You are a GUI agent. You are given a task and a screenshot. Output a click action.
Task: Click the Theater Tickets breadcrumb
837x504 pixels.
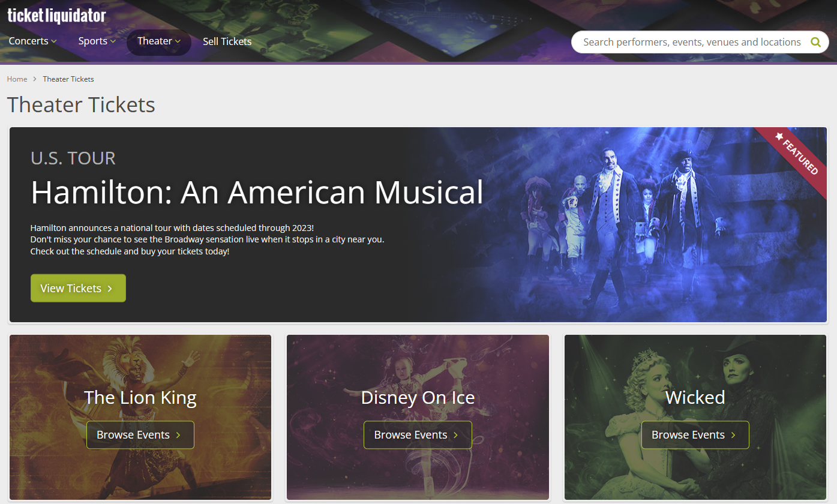click(68, 79)
